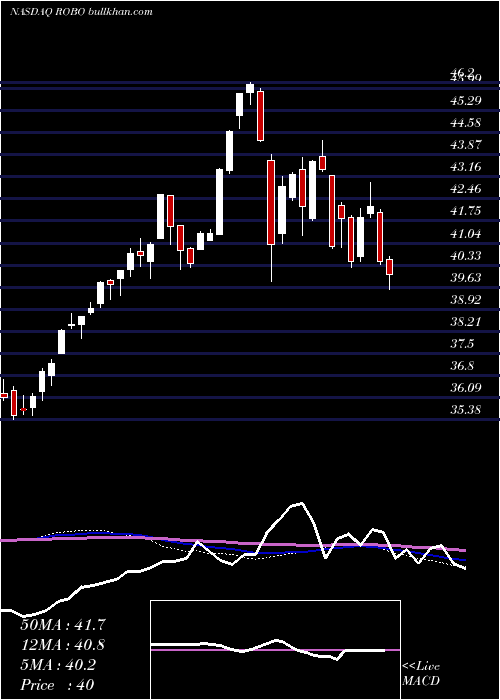Click the 36.8 price axis label
The height and width of the screenshot is (700, 500).
[x=462, y=366]
